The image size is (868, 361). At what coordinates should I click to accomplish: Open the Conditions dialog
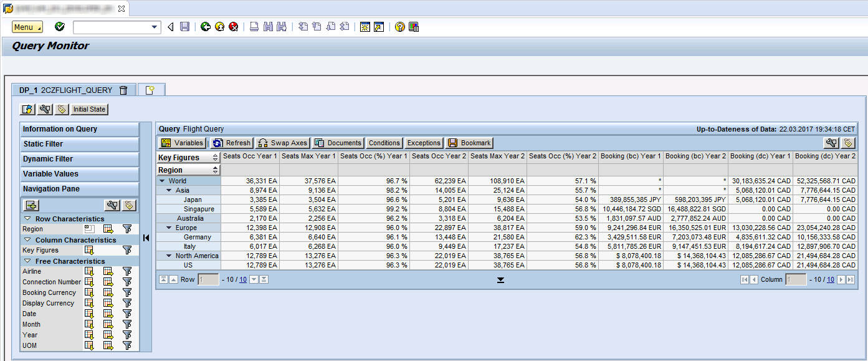click(384, 143)
